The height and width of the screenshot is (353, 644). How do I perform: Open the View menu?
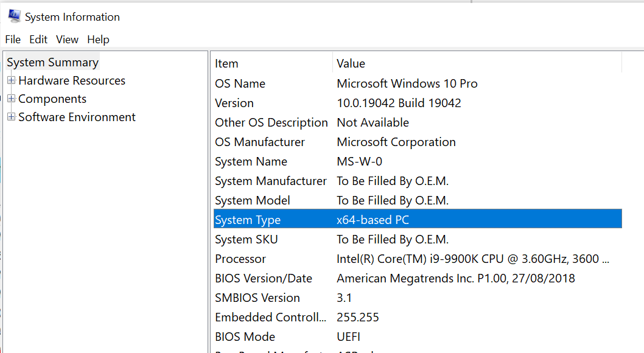click(x=67, y=40)
